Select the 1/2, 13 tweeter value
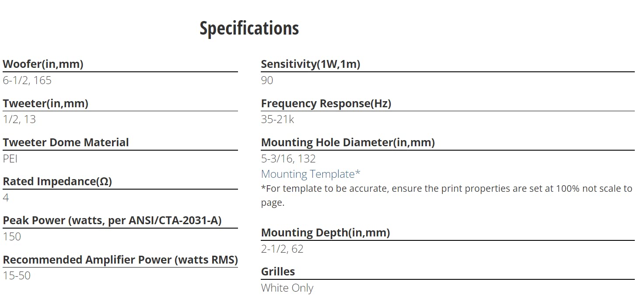 pyautogui.click(x=19, y=119)
